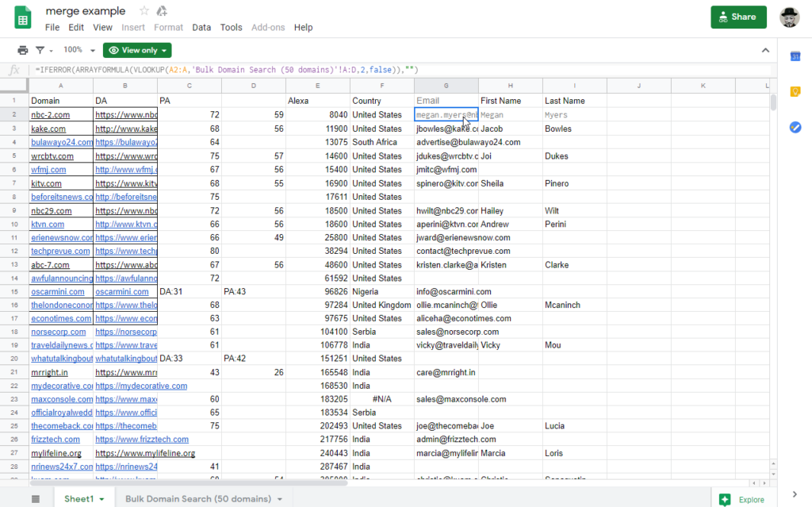812x507 pixels.
Task: Open Google Keep in side panel
Action: [795, 92]
